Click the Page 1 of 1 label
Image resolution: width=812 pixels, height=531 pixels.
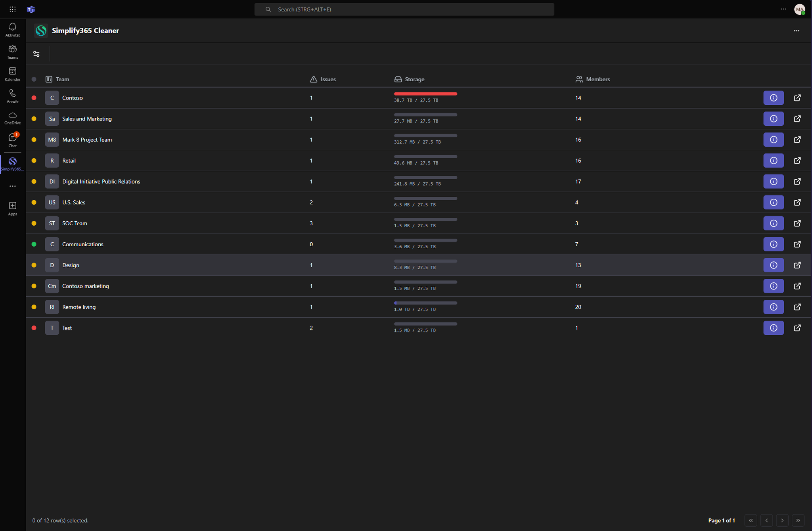(x=721, y=520)
